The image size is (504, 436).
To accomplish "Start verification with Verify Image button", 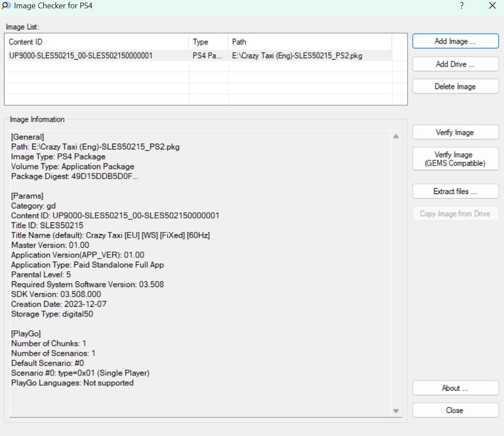I will (455, 132).
